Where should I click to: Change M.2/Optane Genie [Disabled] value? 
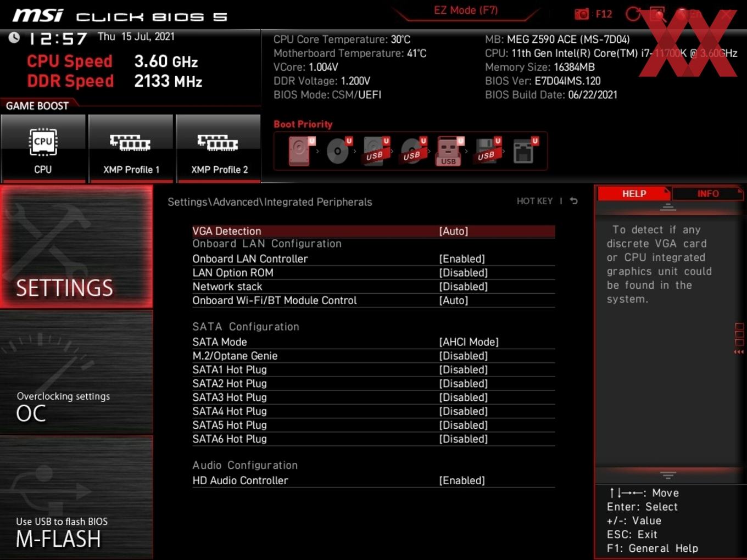[x=464, y=356]
